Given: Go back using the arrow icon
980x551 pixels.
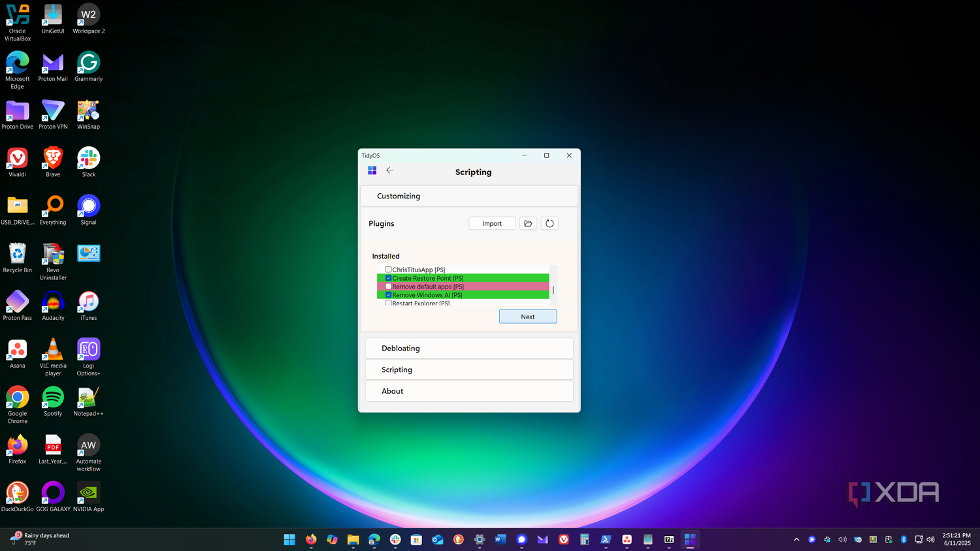Looking at the screenshot, I should (x=390, y=170).
